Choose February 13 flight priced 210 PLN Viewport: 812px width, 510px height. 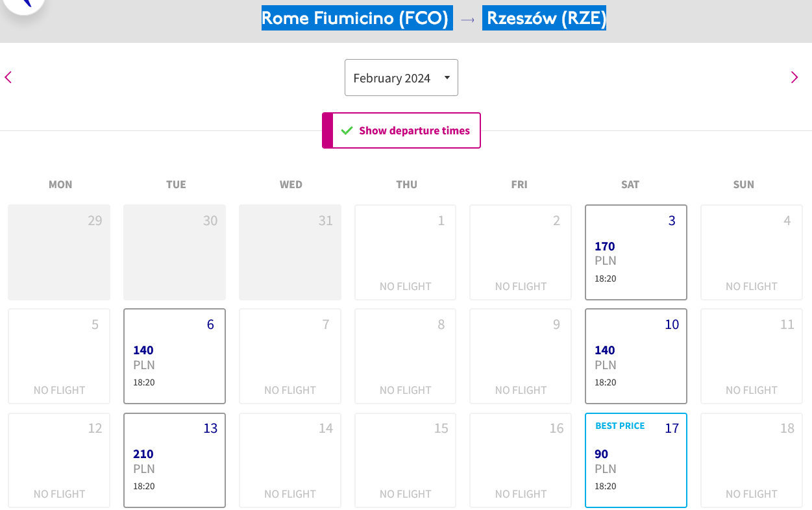(x=175, y=460)
